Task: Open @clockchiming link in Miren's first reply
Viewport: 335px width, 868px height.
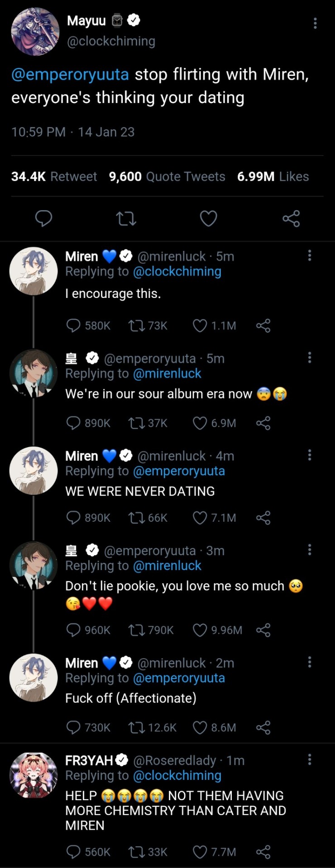Action: [x=177, y=272]
